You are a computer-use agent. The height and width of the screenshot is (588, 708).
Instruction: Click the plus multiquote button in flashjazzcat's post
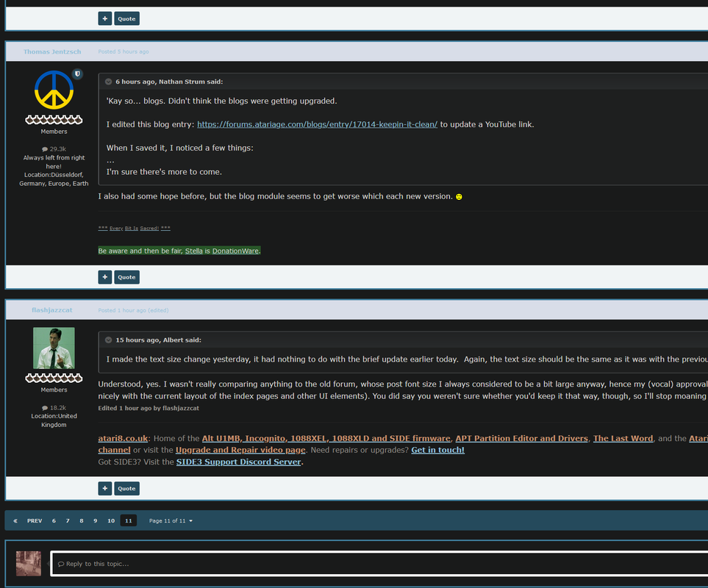pyautogui.click(x=104, y=488)
